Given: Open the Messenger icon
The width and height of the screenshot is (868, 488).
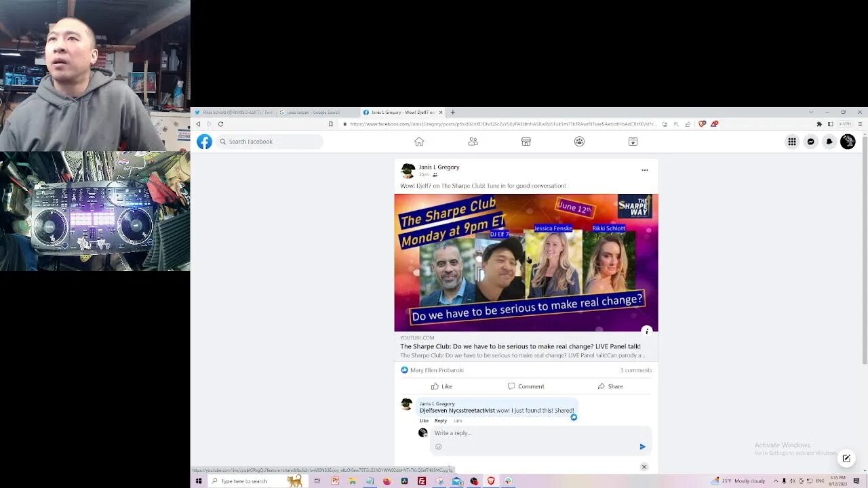Looking at the screenshot, I should [810, 142].
